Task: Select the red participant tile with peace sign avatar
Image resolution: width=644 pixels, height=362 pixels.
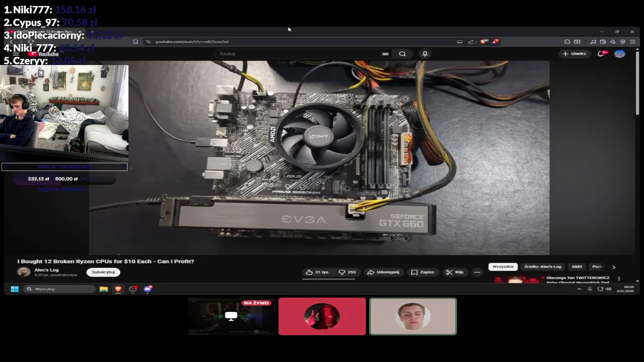Action: pyautogui.click(x=322, y=316)
